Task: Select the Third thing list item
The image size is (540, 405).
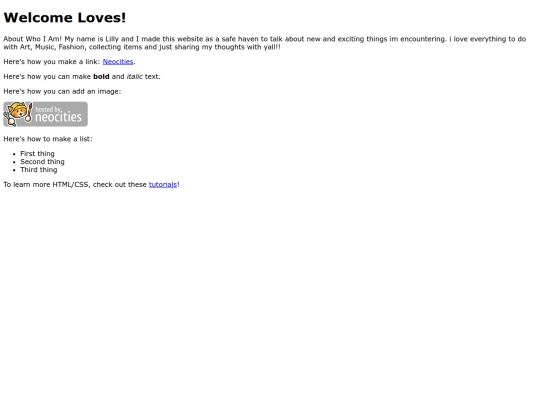Action: (x=39, y=169)
